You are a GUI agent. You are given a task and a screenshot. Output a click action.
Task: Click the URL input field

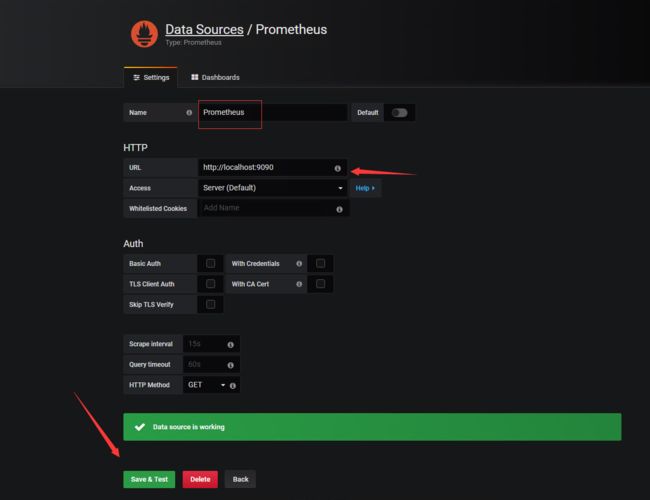point(273,167)
